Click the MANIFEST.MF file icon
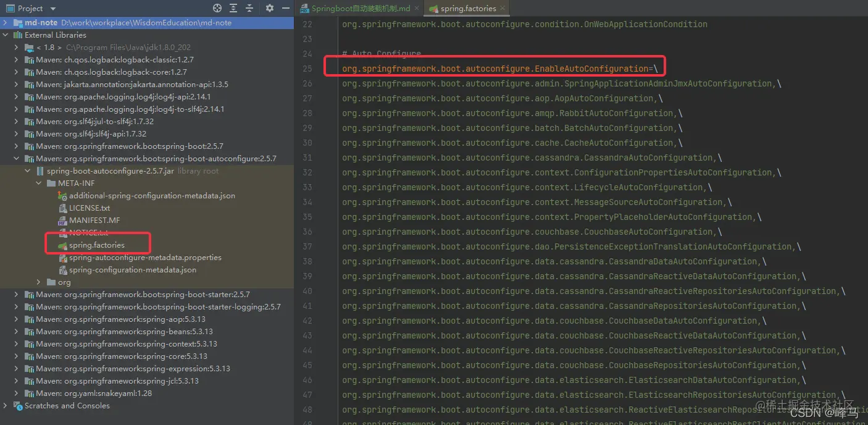 (x=62, y=221)
